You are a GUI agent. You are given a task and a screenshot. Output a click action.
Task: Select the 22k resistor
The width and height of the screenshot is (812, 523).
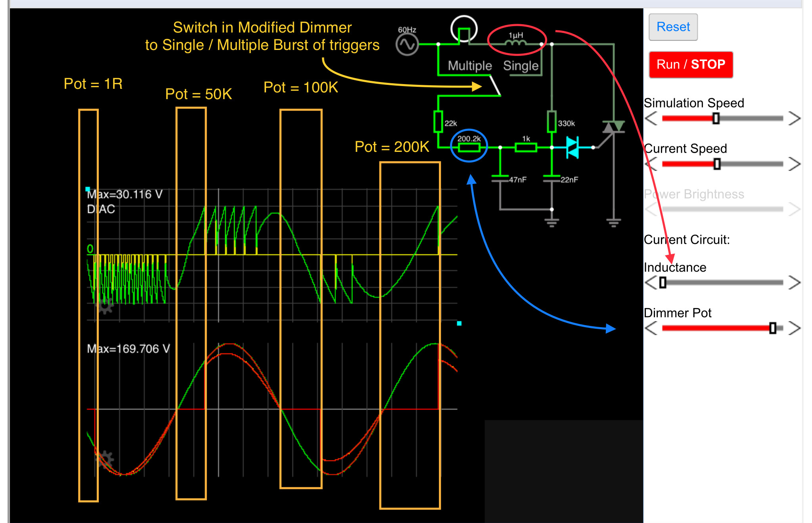point(438,122)
